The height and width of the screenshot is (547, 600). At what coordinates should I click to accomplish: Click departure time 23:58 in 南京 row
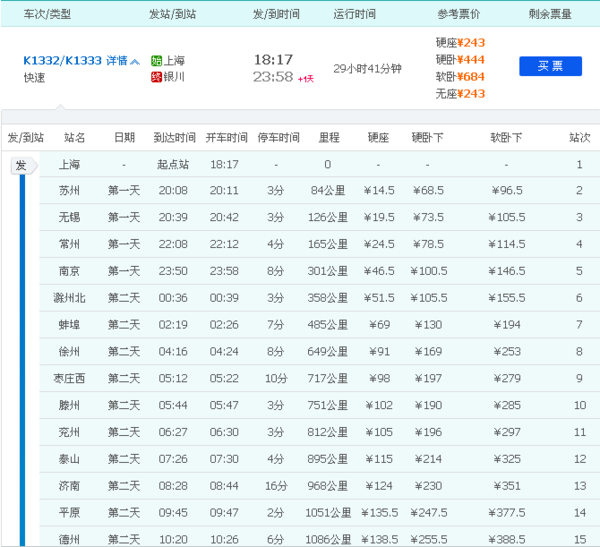(224, 271)
